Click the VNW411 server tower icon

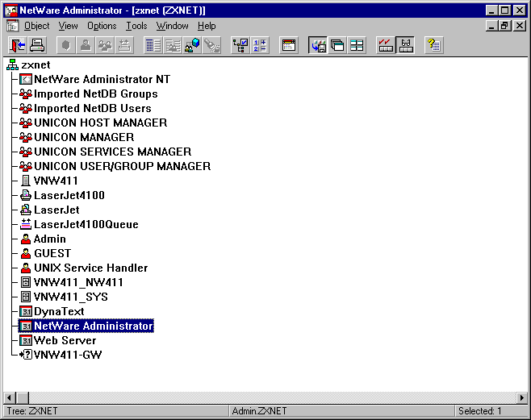pyautogui.click(x=25, y=181)
